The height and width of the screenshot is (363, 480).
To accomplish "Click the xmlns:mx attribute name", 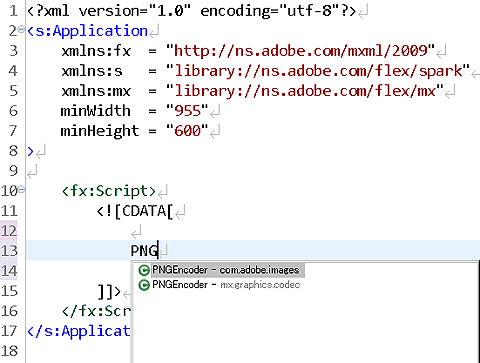I will [96, 91].
